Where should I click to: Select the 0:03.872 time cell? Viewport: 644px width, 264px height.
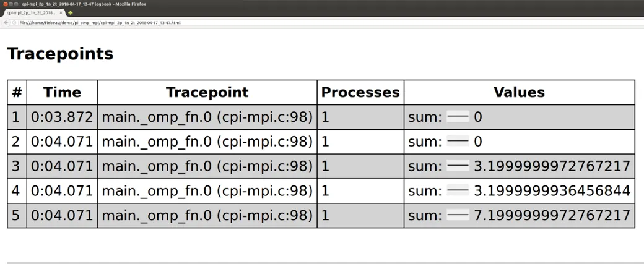[x=62, y=117]
